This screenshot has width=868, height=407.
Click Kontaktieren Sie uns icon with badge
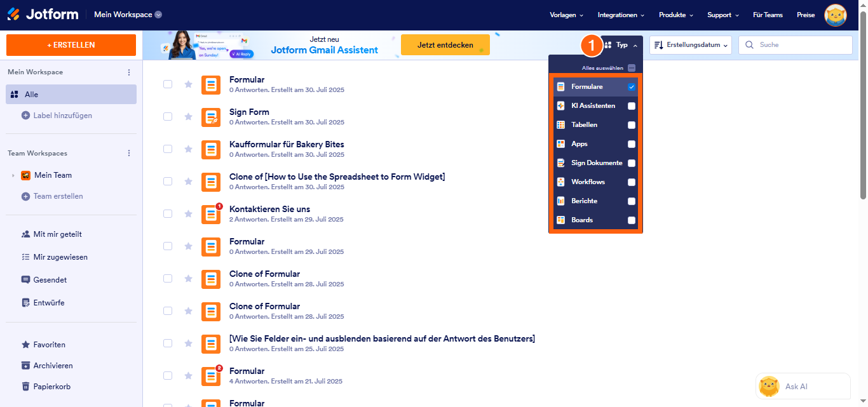coord(211,214)
